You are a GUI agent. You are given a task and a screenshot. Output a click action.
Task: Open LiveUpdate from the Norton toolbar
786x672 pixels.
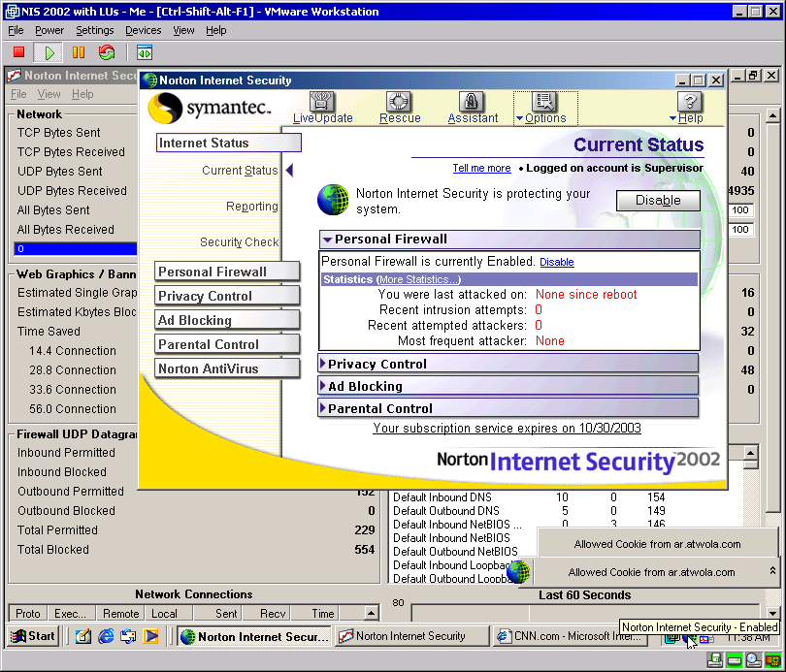(x=322, y=107)
